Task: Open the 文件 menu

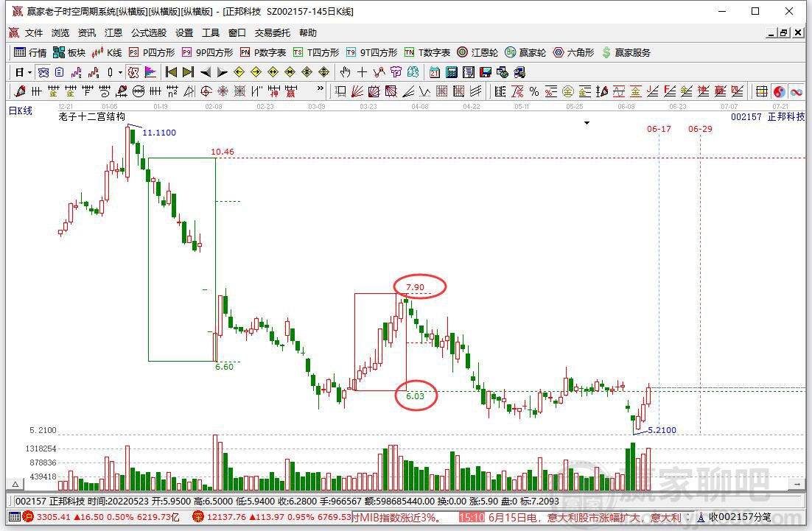Action: [34, 32]
